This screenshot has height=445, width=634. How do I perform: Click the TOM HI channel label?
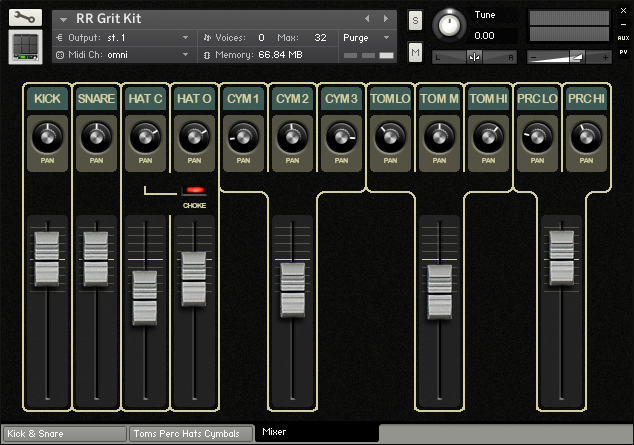click(x=488, y=99)
